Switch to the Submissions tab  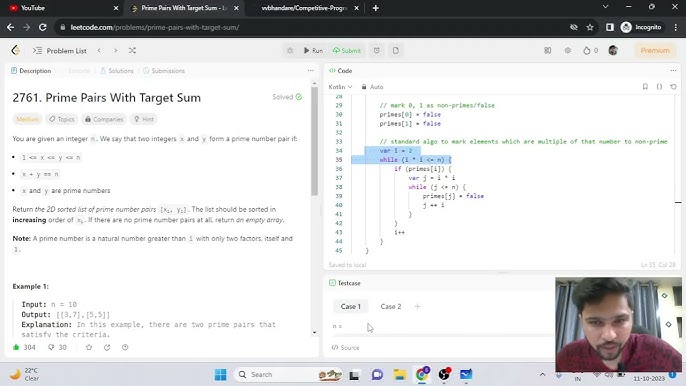(164, 70)
